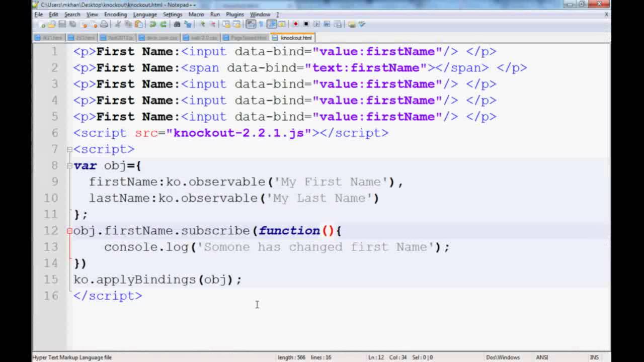Open the View menu
The image size is (644, 362).
tap(92, 14)
